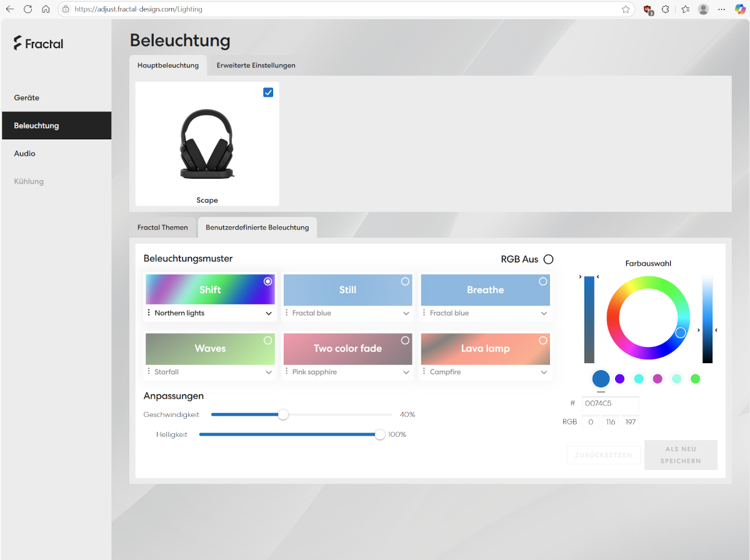Open the Copilot sidebar icon
Image resolution: width=750 pixels, height=560 pixels.
pyautogui.click(x=740, y=9)
